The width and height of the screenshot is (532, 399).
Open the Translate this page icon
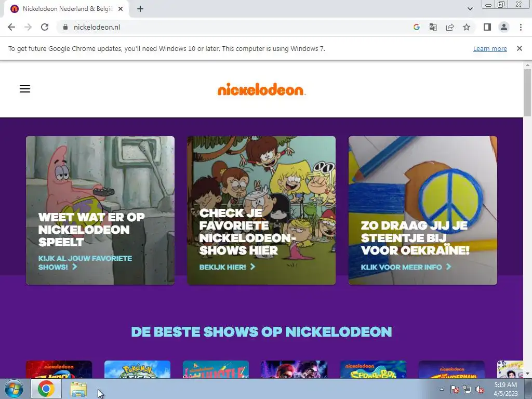[x=433, y=27]
